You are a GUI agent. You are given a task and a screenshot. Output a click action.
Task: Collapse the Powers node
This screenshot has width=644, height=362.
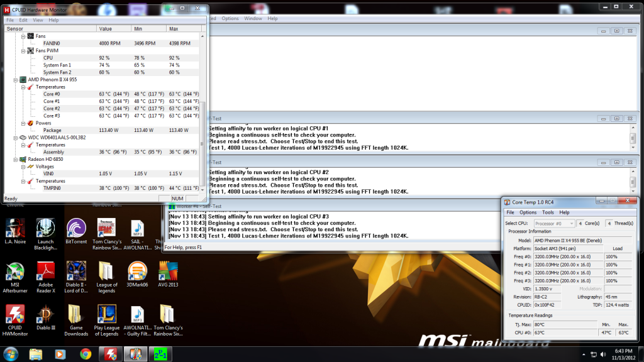pos(23,123)
